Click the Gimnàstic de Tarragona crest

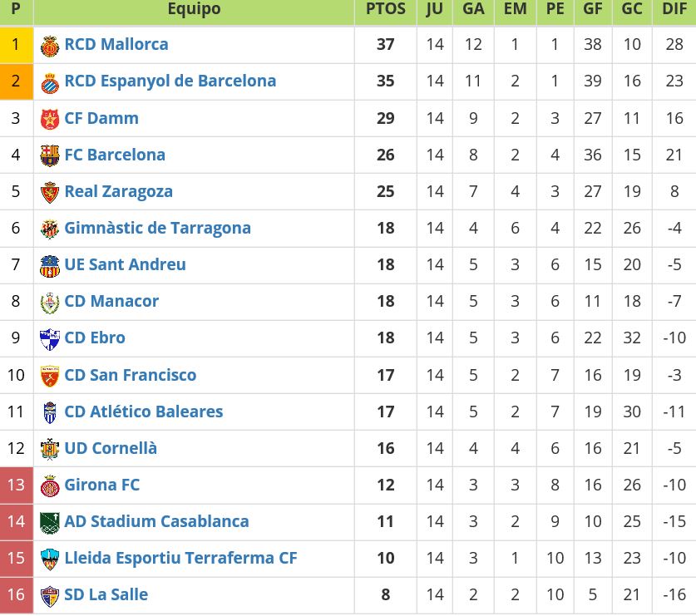tap(50, 229)
